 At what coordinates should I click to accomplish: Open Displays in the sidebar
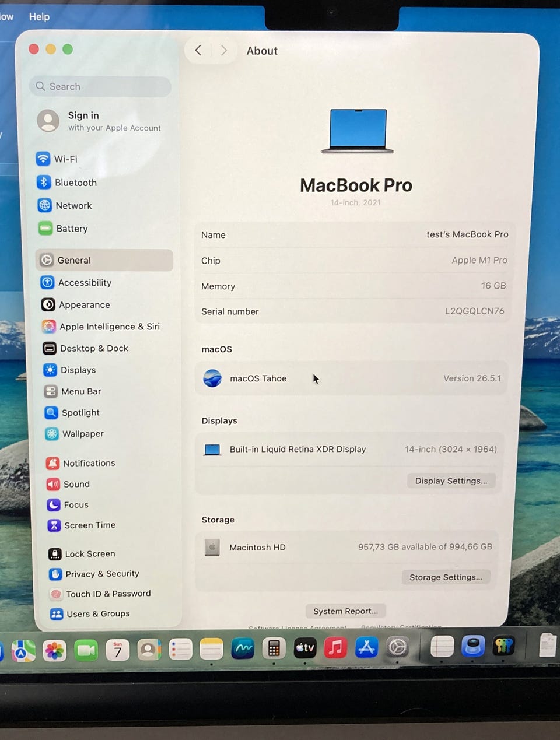coord(70,370)
